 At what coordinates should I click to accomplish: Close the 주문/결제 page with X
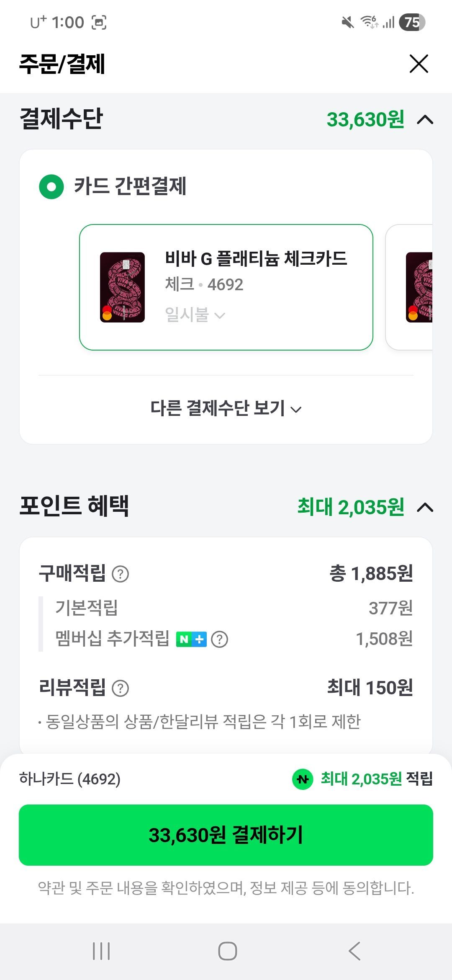coord(419,64)
